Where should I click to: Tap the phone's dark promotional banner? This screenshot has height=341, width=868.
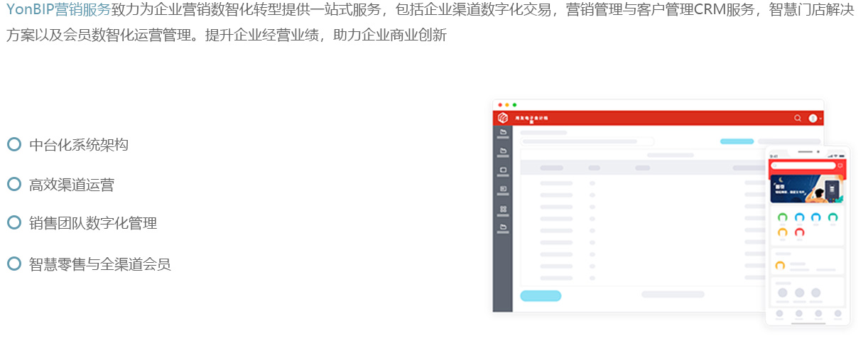806,188
